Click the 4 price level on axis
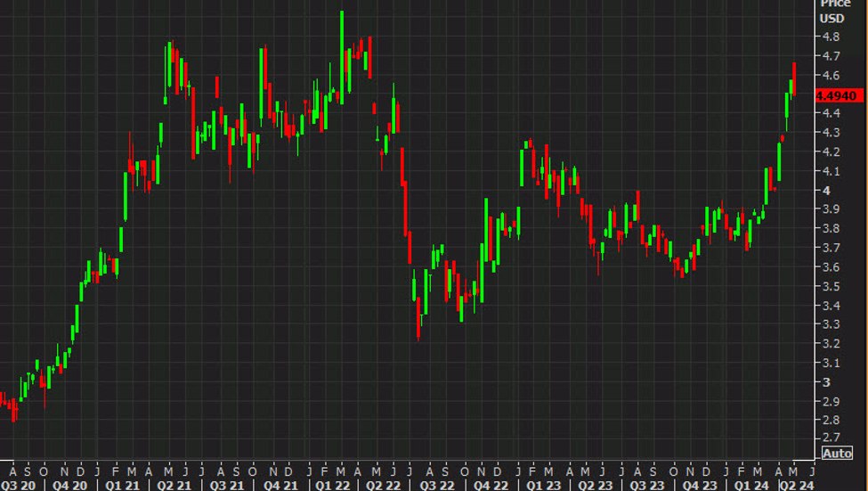868x491 pixels. (827, 190)
